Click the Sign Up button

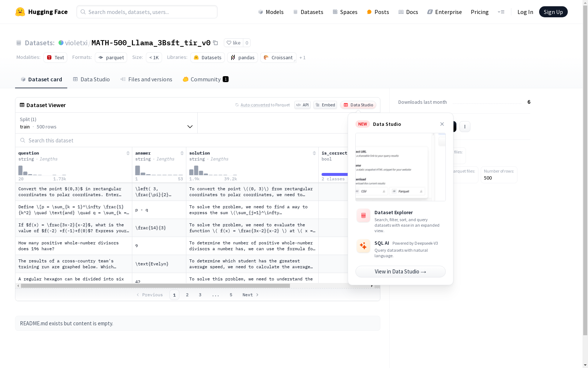553,12
